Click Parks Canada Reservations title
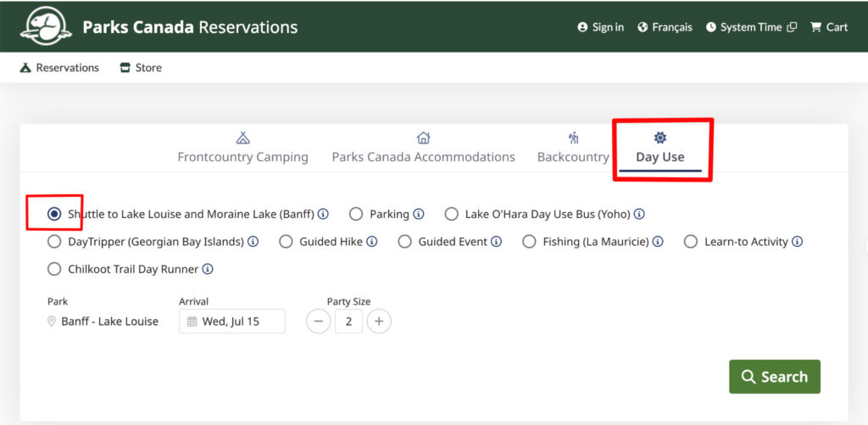The width and height of the screenshot is (868, 425). pos(190,27)
